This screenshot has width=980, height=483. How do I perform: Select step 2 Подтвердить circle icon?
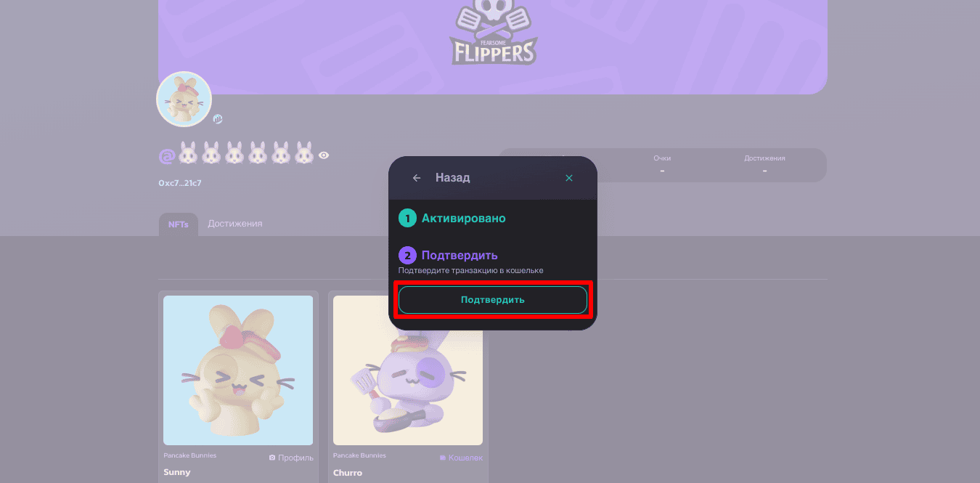(407, 256)
